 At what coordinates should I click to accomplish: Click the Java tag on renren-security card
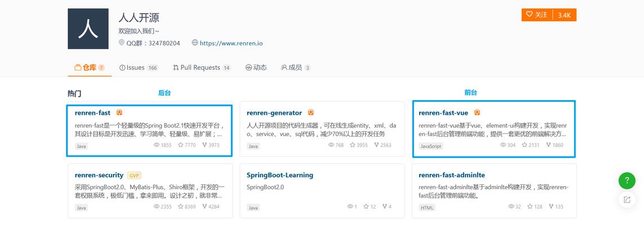(81, 208)
